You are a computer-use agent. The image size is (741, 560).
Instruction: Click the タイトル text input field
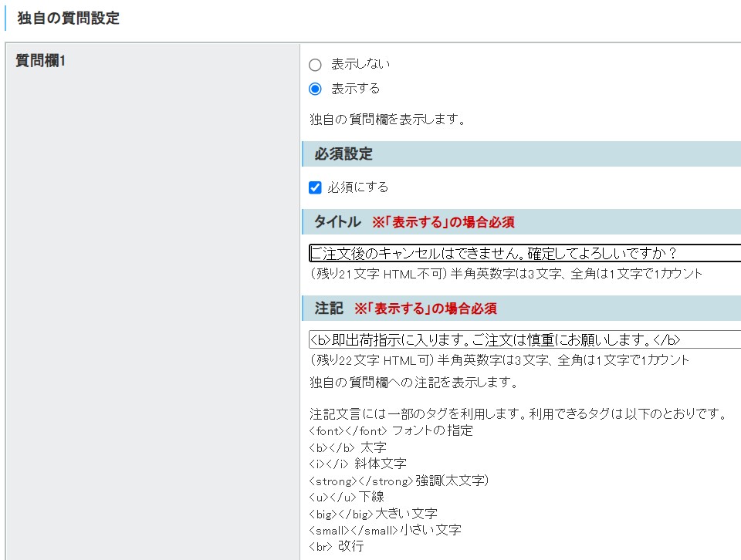pyautogui.click(x=523, y=254)
